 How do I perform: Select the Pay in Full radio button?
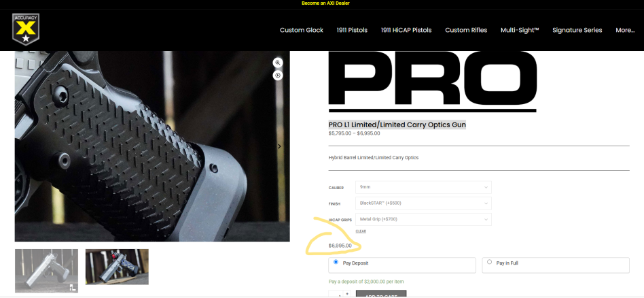[489, 262]
